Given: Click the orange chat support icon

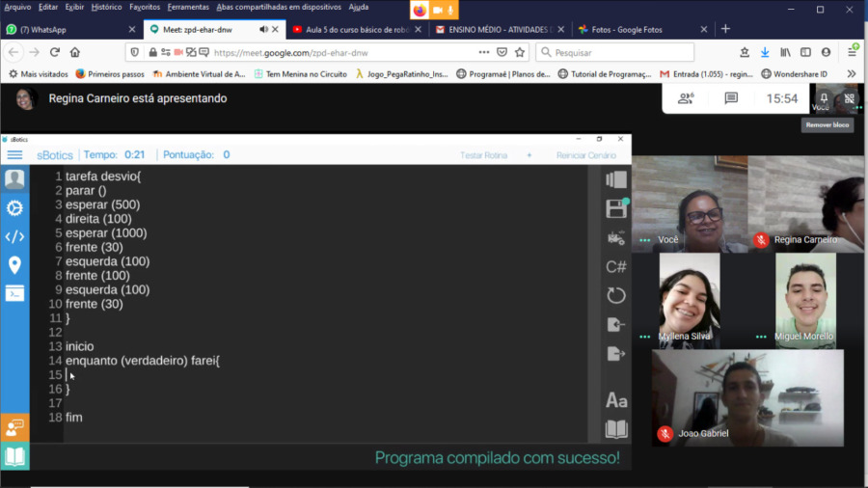Looking at the screenshot, I should point(14,426).
